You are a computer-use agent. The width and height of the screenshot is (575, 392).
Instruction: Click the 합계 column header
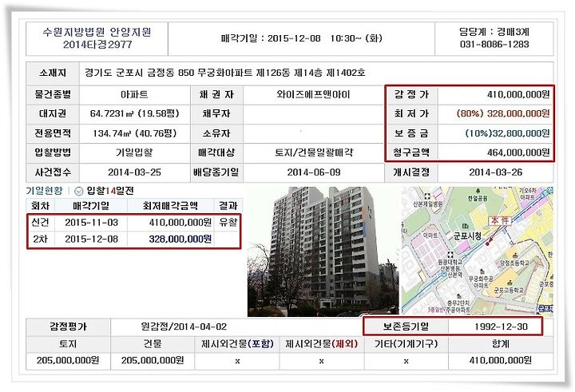501,344
